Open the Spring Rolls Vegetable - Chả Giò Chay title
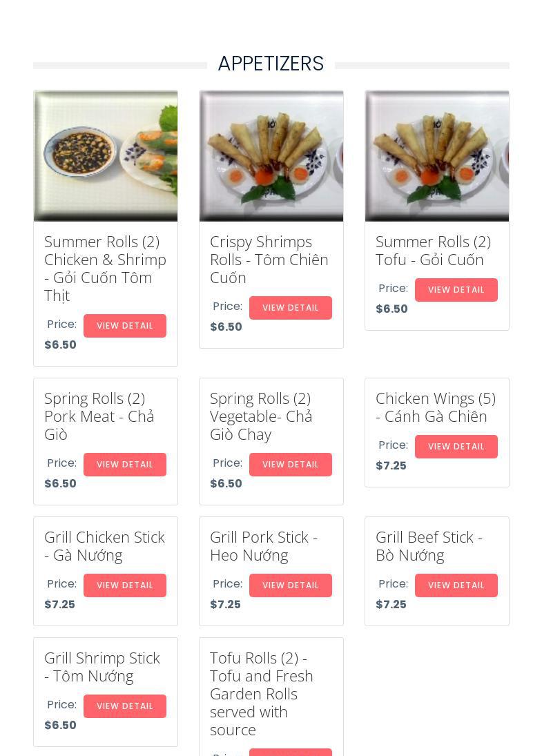This screenshot has width=542, height=756. pos(261,416)
